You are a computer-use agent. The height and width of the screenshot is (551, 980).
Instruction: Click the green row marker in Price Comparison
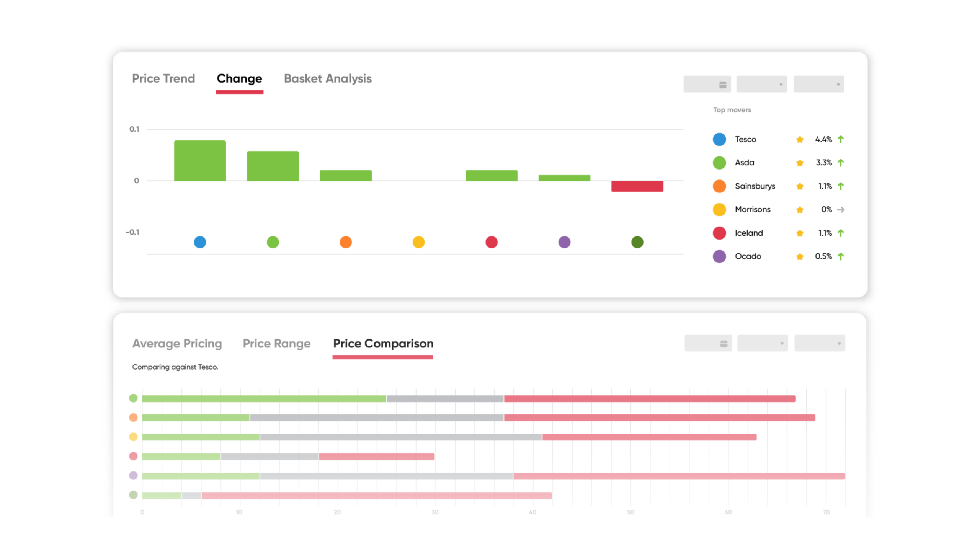pos(133,398)
